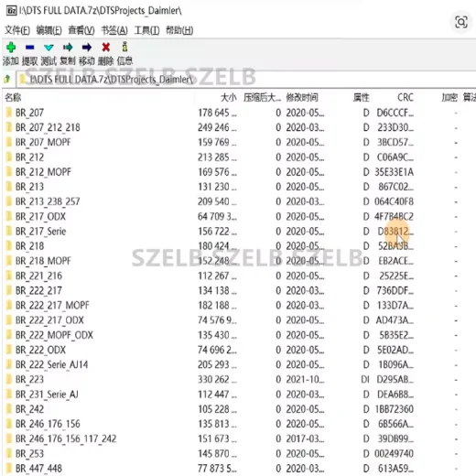Click the folder icon of BR_207
This screenshot has height=476, width=476.
pos(9,113)
